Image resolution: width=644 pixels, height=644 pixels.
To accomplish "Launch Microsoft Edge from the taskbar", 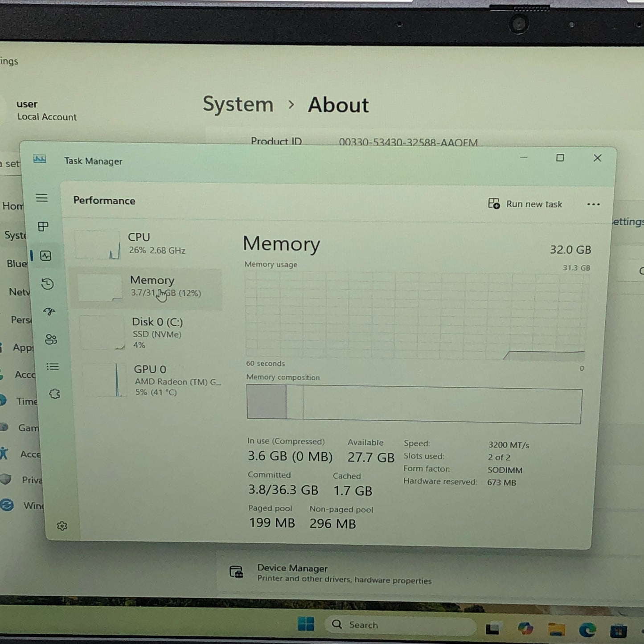I will [587, 629].
